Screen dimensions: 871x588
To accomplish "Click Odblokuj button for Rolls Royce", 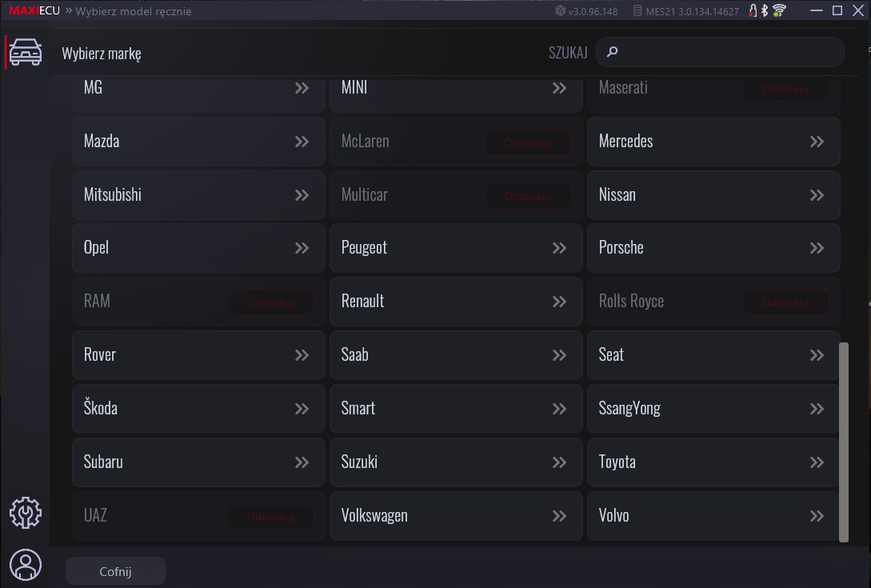I will click(785, 303).
